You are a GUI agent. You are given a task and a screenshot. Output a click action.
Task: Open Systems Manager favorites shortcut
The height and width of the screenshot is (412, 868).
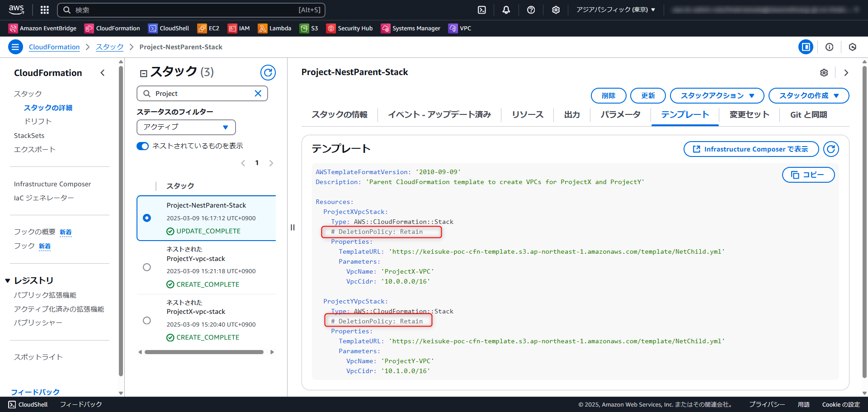pyautogui.click(x=410, y=28)
